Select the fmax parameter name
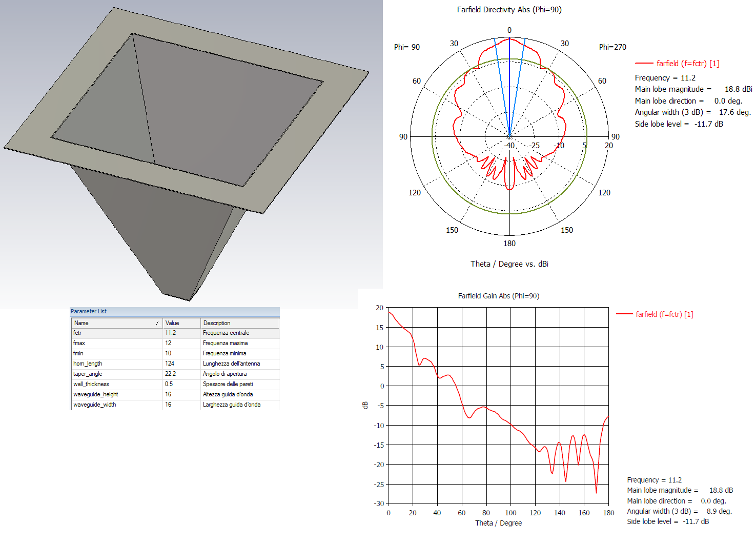 79,343
